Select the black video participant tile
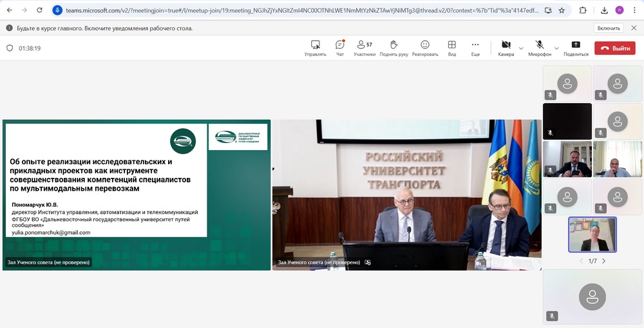Screen dimensions: 644x328 pos(567,121)
